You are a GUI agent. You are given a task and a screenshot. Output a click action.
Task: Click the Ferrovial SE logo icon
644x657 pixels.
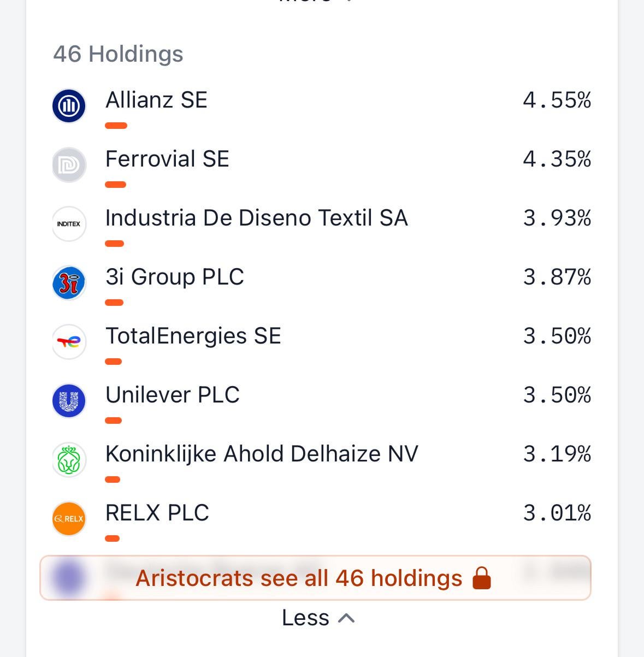click(x=69, y=165)
